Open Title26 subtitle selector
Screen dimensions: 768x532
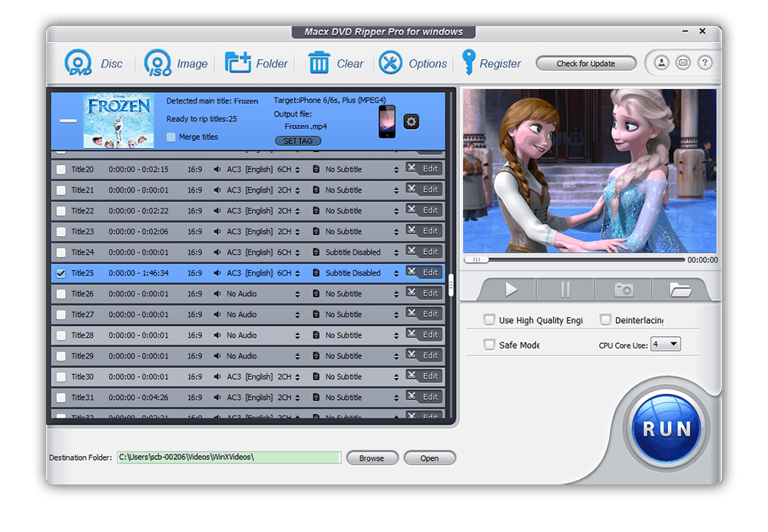pyautogui.click(x=396, y=294)
